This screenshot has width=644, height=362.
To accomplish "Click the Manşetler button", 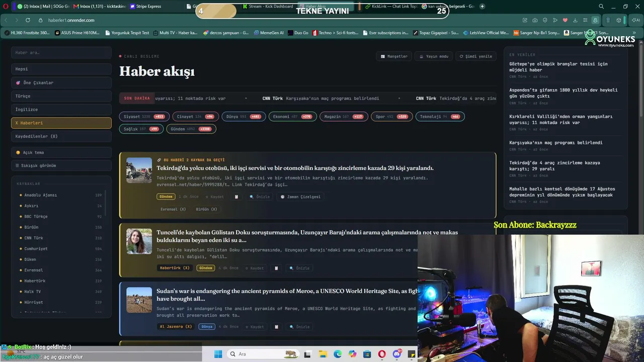I will click(394, 56).
